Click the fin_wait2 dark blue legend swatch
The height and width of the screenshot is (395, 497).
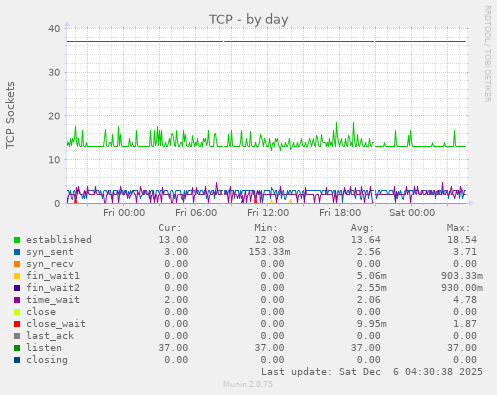[x=17, y=288]
